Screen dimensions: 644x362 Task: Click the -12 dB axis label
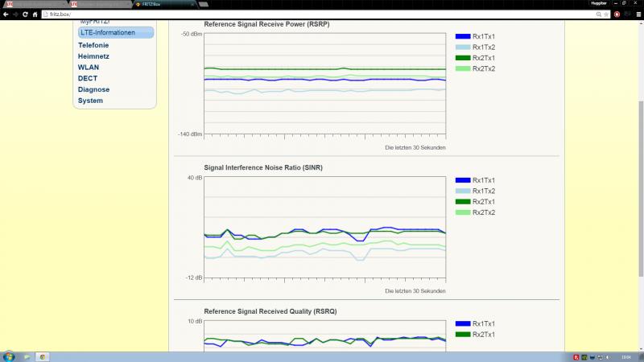194,278
